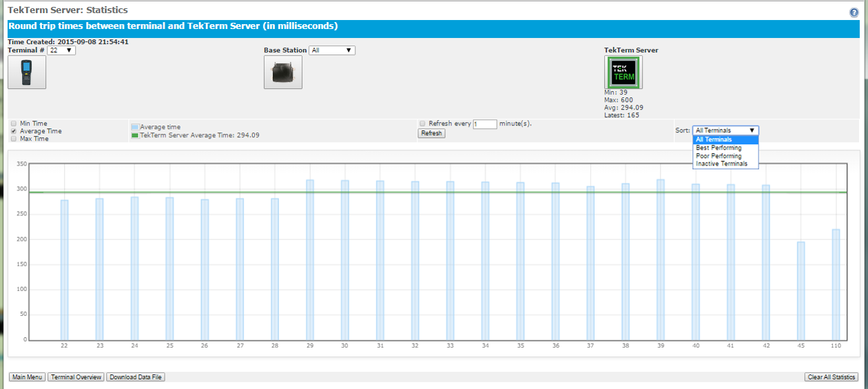Click Clear All Statistics button
The height and width of the screenshot is (389, 868).
click(831, 377)
